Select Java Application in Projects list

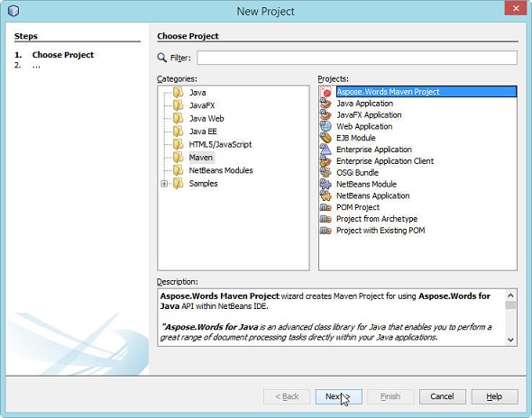click(364, 104)
